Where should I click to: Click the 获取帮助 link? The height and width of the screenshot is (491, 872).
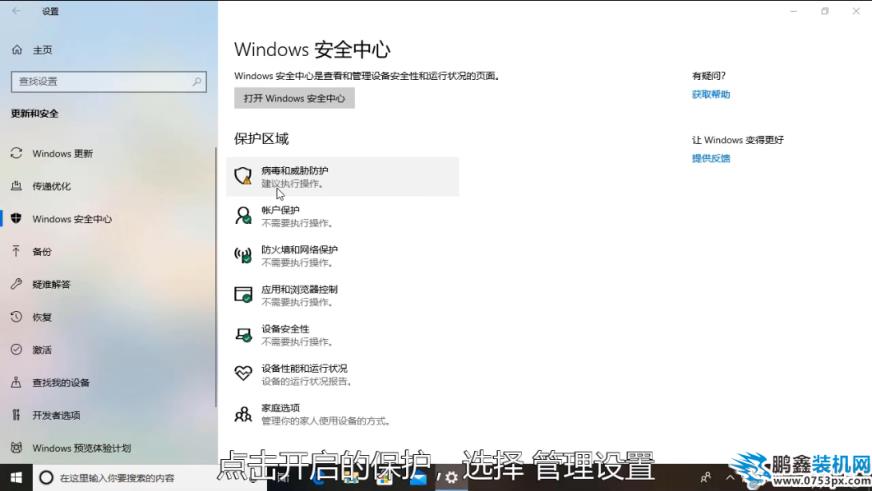click(x=711, y=94)
